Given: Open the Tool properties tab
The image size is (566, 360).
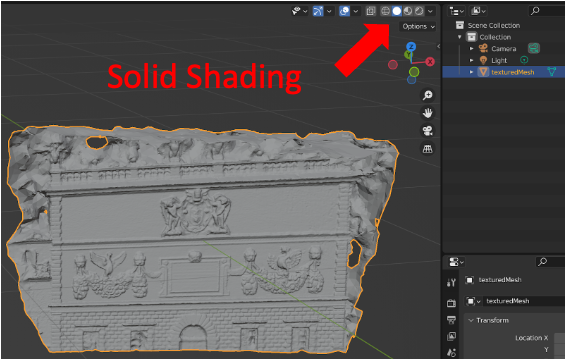Looking at the screenshot, I should (451, 283).
